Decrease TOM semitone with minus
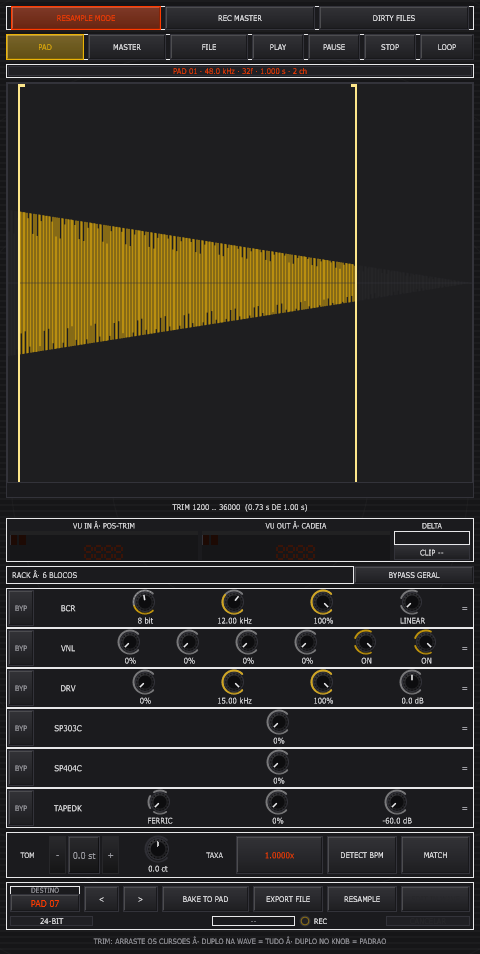The height and width of the screenshot is (954, 480). point(57,855)
